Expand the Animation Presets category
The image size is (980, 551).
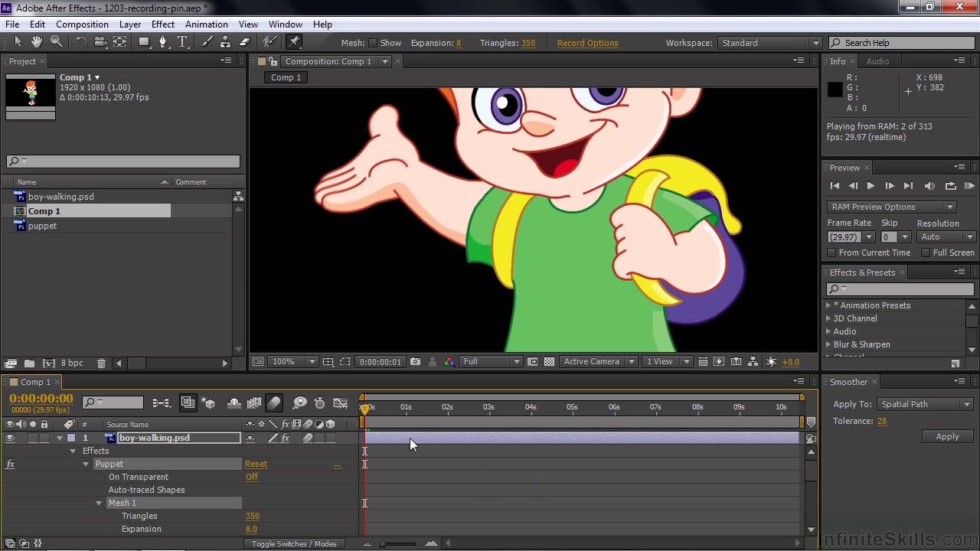pyautogui.click(x=828, y=305)
